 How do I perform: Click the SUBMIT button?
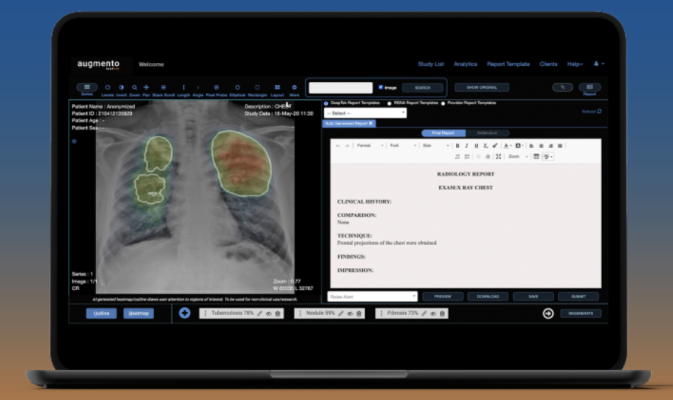coord(580,296)
